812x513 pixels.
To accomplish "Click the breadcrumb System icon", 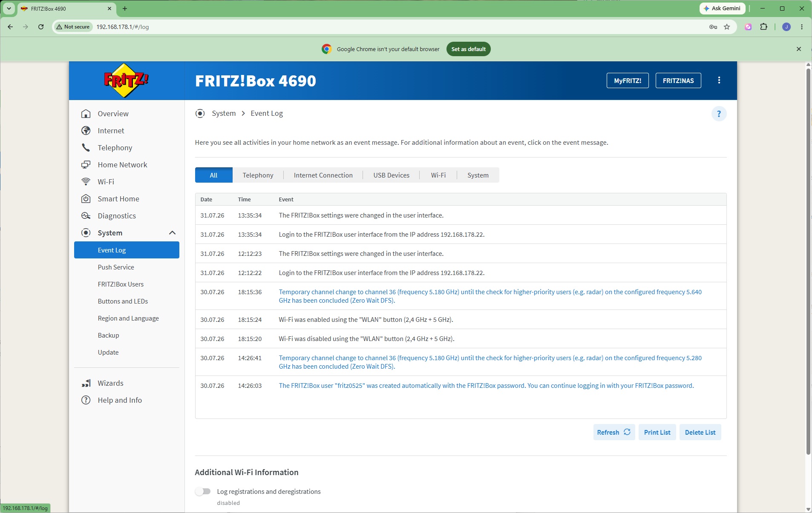I will coord(200,113).
